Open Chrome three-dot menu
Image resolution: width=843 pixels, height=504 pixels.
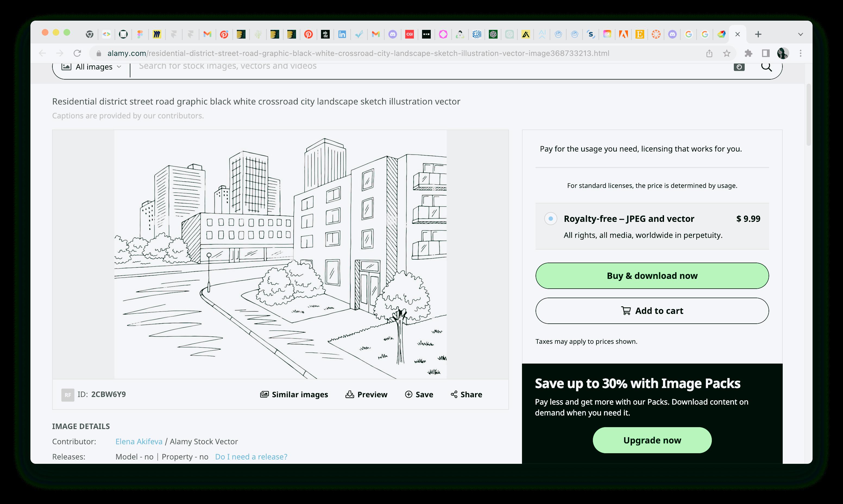coord(801,53)
